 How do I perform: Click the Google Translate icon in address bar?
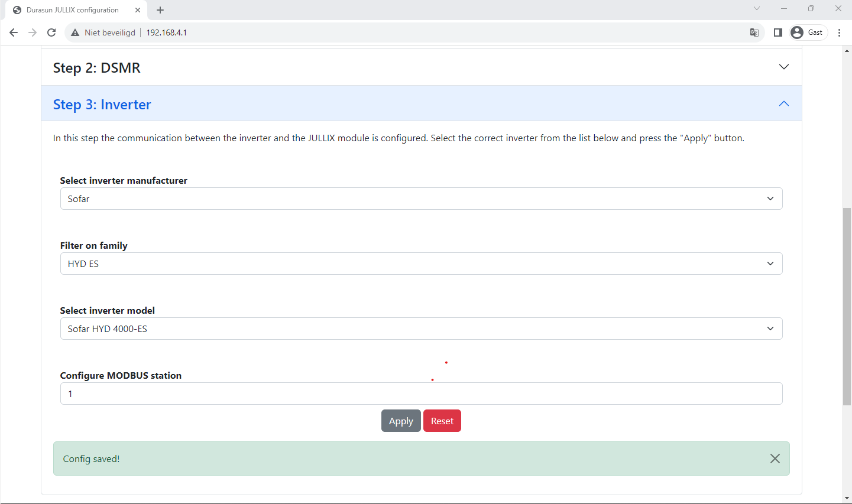754,32
